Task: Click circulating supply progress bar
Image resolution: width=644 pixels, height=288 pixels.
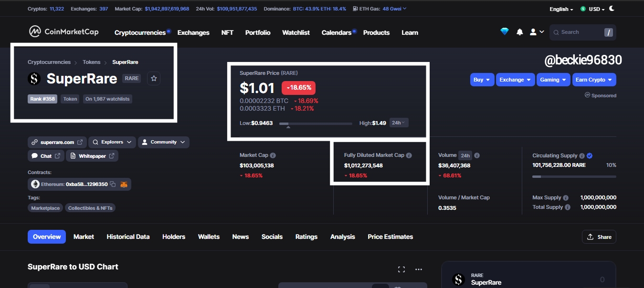Action: point(574,176)
